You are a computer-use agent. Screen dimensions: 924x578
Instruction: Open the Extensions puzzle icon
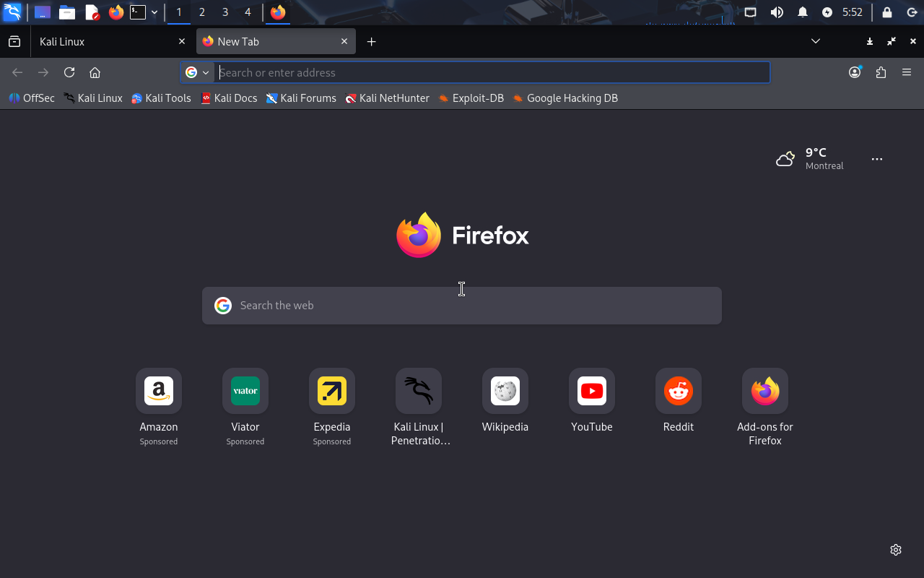881,72
